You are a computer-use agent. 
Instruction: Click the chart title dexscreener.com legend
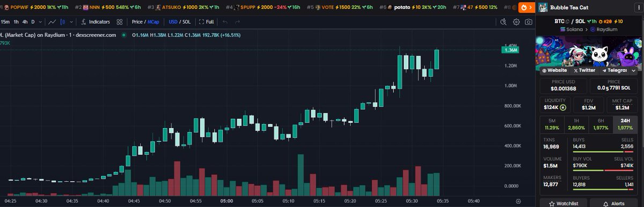pos(58,35)
